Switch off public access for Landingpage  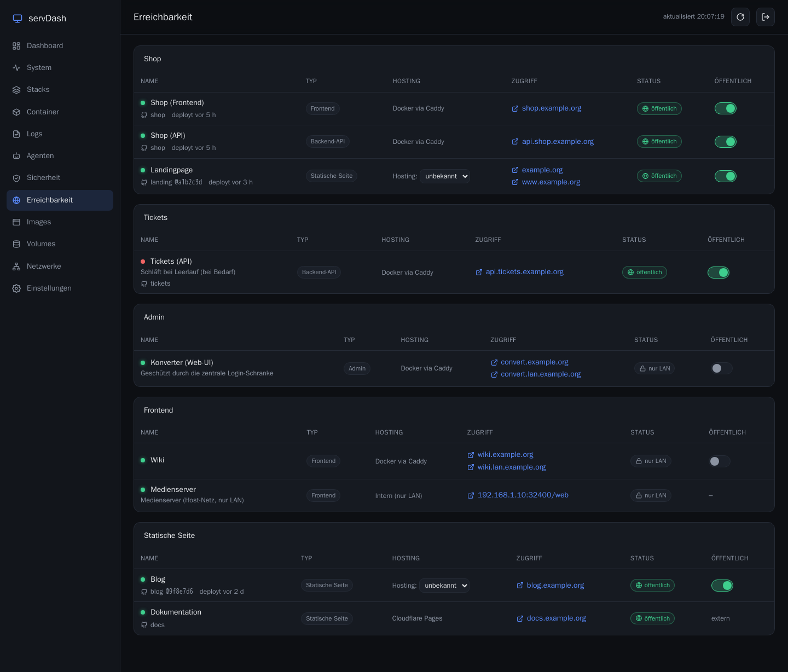726,176
